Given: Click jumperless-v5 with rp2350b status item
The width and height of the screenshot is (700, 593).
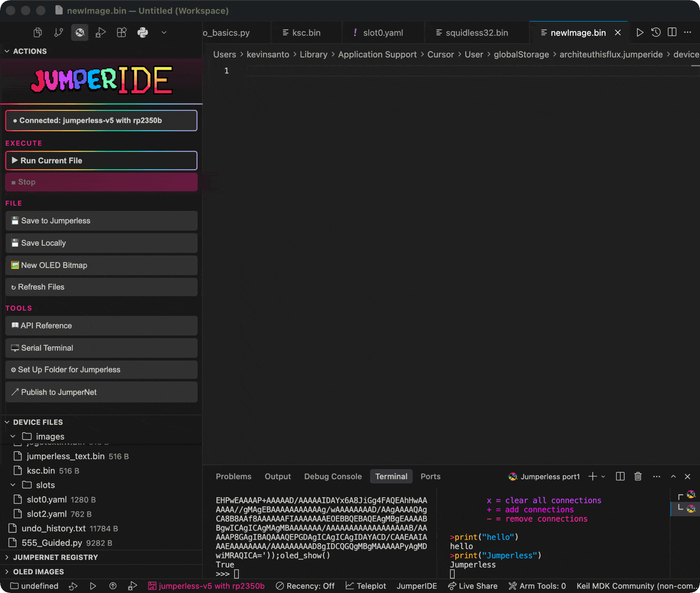Looking at the screenshot, I should tap(206, 586).
